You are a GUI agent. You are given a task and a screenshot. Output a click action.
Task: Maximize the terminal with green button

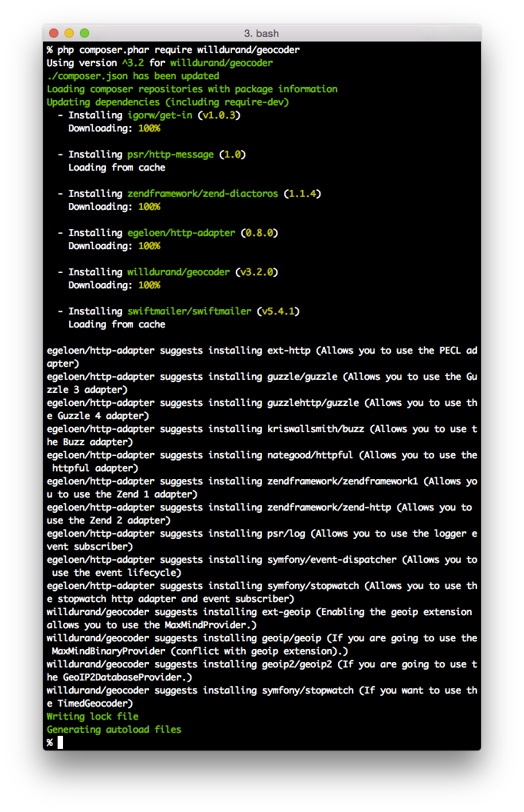[x=85, y=33]
